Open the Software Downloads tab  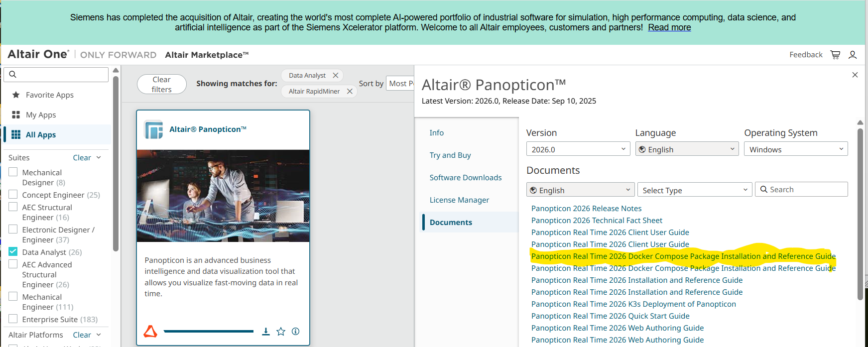pos(466,178)
